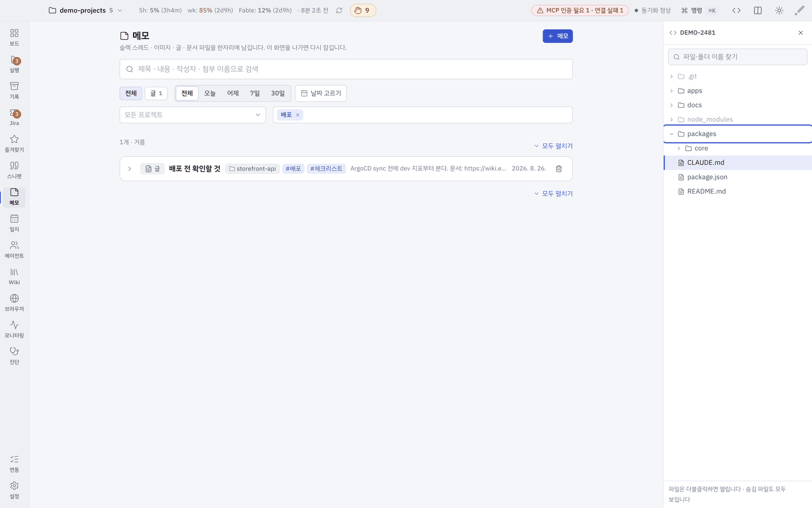Filter memos by 글 1 type
812x508 pixels.
coord(156,93)
